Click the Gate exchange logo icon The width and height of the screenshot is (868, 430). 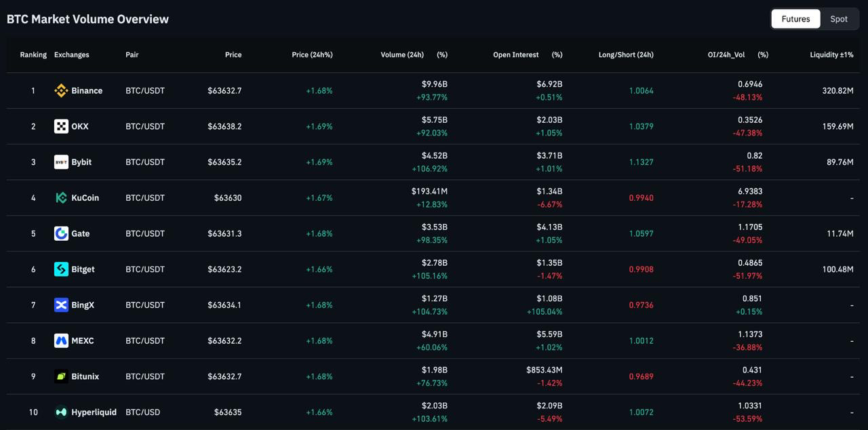pos(61,233)
